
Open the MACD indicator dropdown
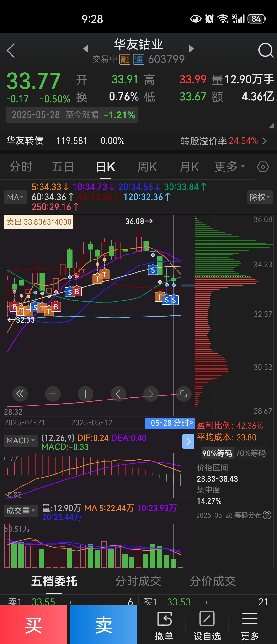pyautogui.click(x=21, y=441)
